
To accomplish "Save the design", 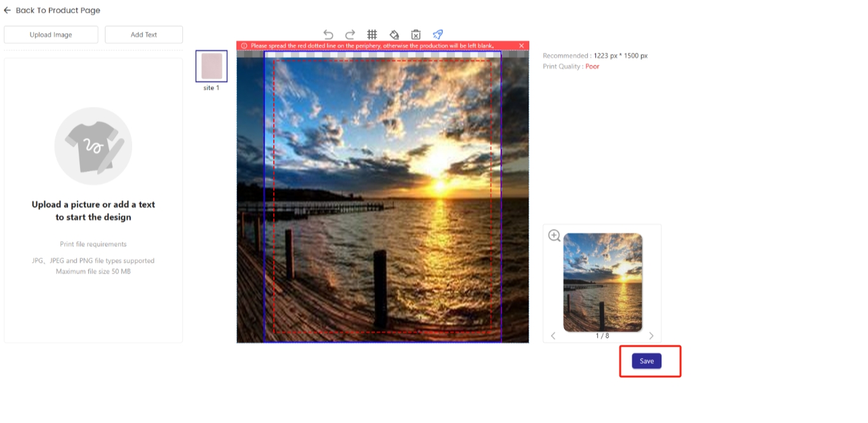I will pyautogui.click(x=647, y=361).
